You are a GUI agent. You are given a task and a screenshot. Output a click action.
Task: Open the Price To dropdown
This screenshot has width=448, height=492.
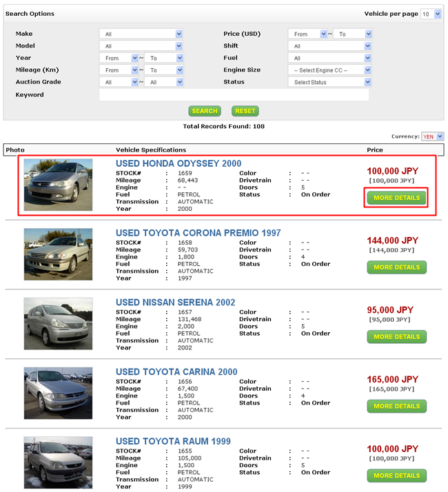click(x=353, y=34)
